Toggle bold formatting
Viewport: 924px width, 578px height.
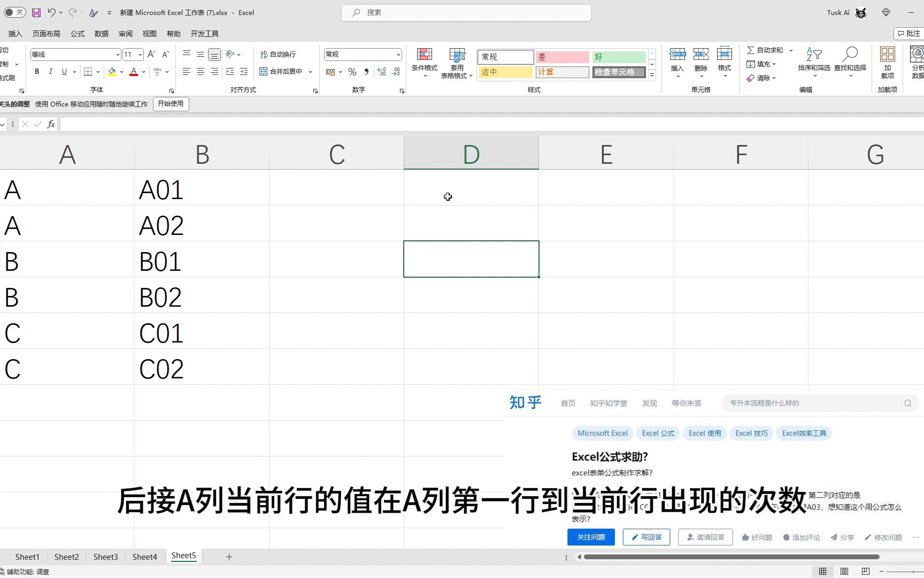pos(36,71)
